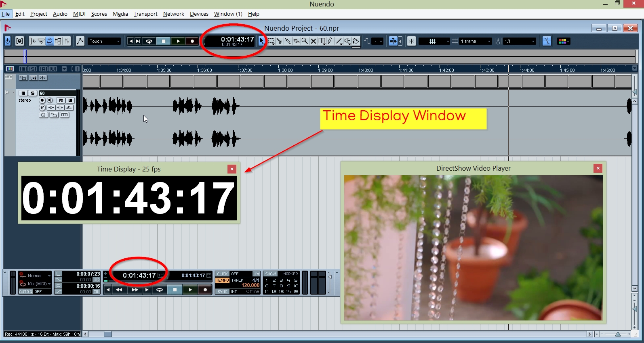Image resolution: width=644 pixels, height=343 pixels.
Task: Toggle monitor on track 60
Action: [50, 100]
